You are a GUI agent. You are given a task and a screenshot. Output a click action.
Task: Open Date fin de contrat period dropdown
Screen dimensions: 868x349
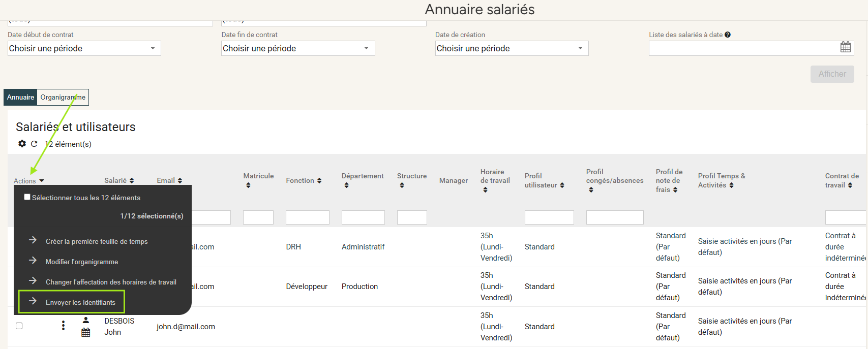click(298, 48)
